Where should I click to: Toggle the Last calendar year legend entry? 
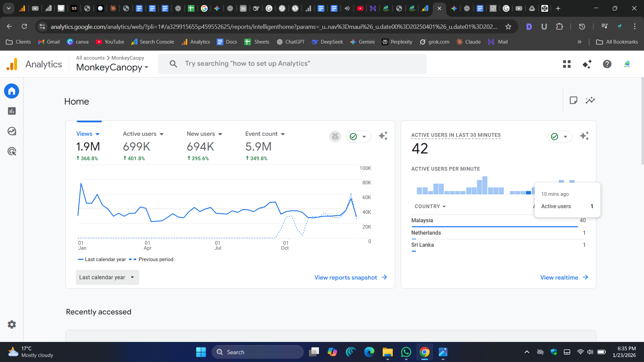(102, 259)
